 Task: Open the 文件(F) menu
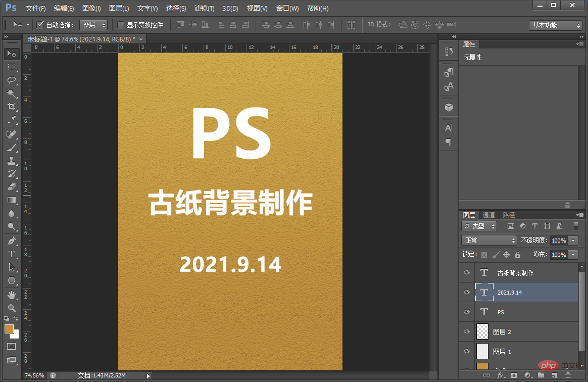pyautogui.click(x=36, y=8)
